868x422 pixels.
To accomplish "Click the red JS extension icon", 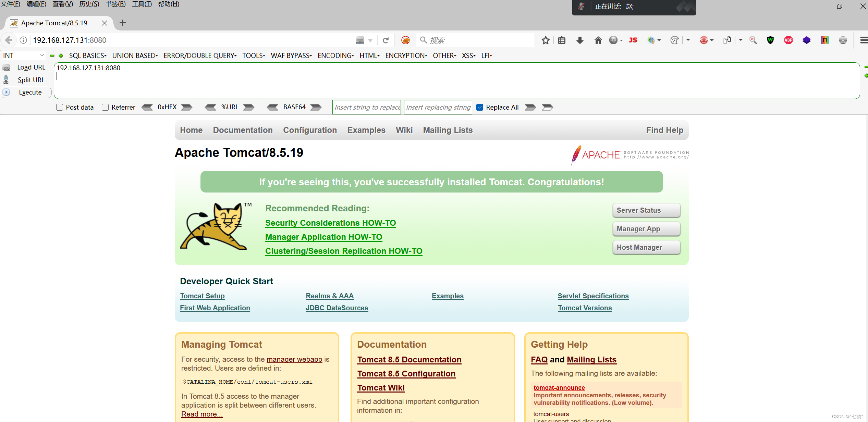I will (x=633, y=40).
